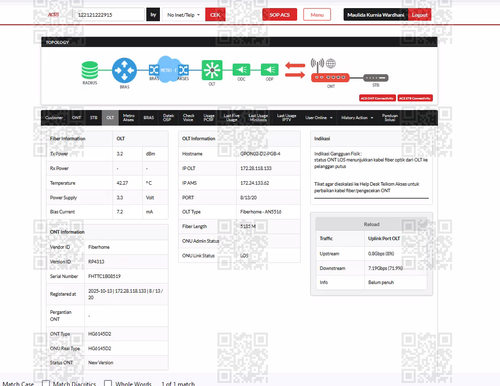500x386 pixels.
Task: Toggle the Match Diacritics checkbox
Action: [46, 384]
